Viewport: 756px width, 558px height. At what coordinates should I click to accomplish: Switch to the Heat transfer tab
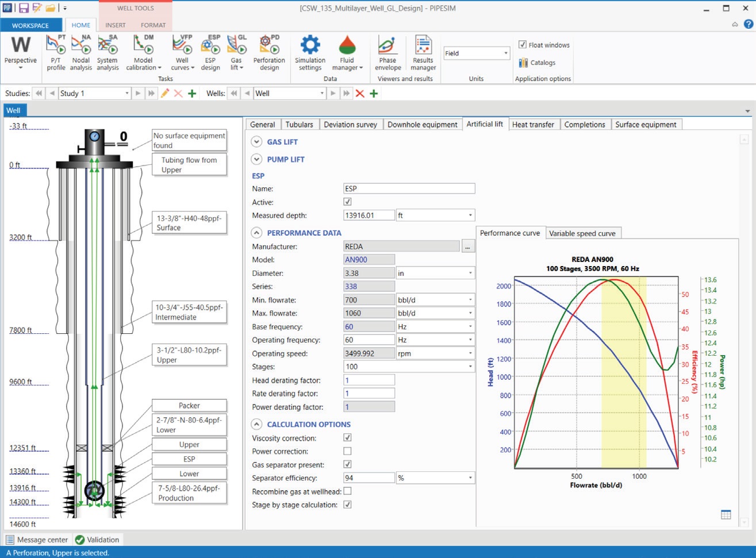pos(534,124)
